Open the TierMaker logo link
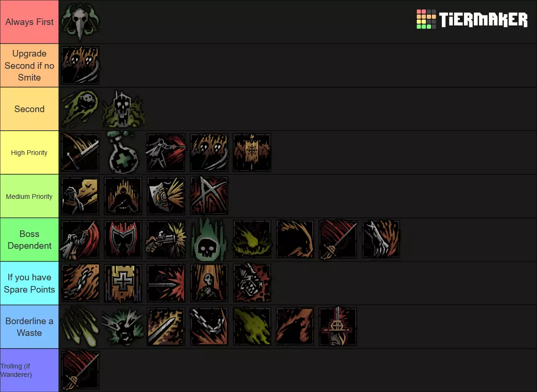Image resolution: width=537 pixels, height=392 pixels. click(472, 19)
